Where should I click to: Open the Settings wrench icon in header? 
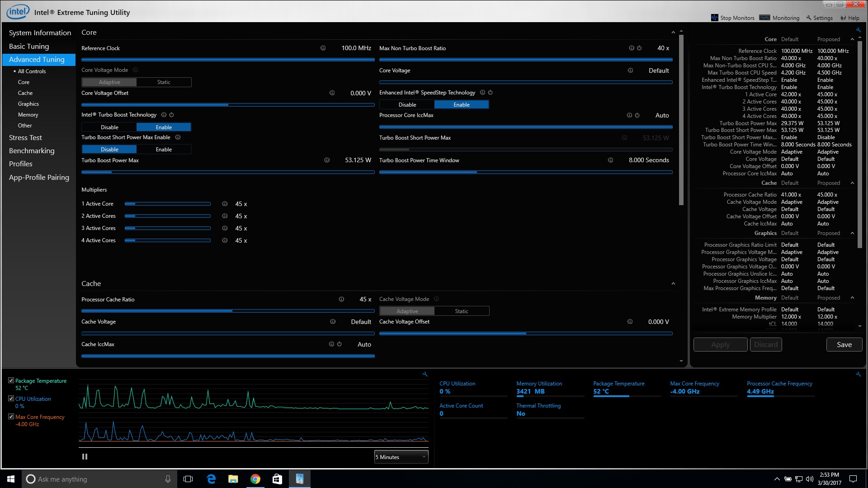coord(809,18)
